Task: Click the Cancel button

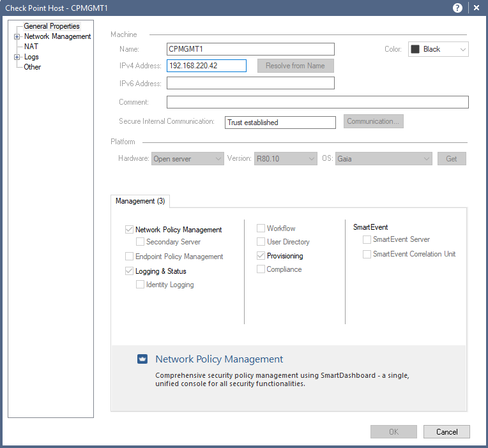Action: tap(446, 431)
